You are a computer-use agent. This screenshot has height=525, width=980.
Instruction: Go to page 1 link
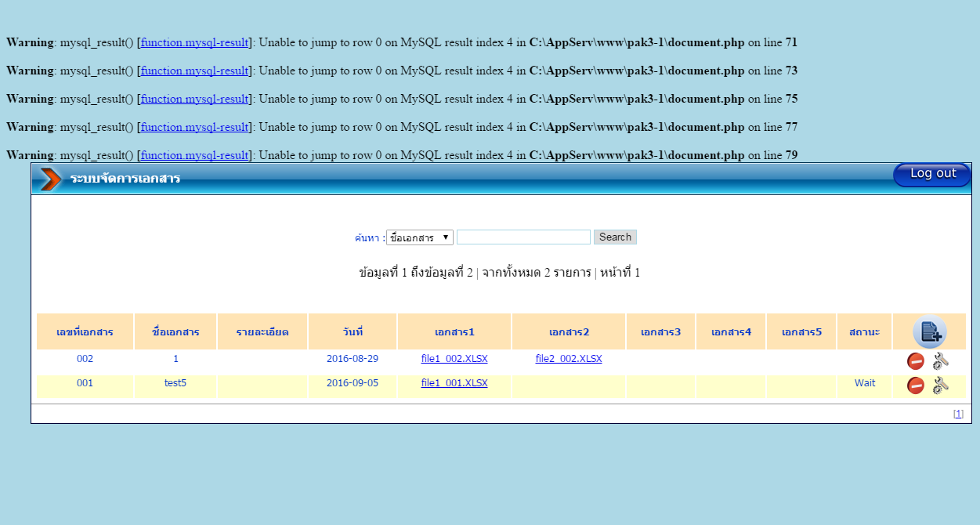[958, 414]
